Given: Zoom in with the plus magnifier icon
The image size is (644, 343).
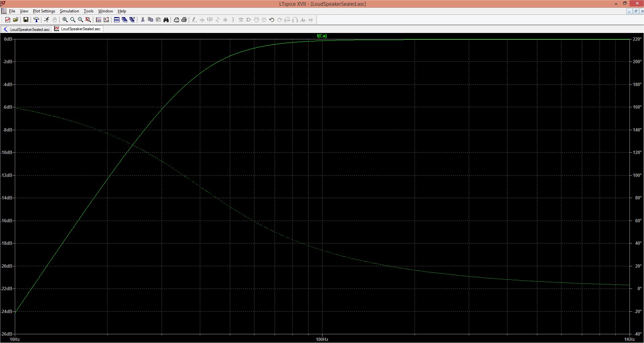Looking at the screenshot, I should pos(65,20).
